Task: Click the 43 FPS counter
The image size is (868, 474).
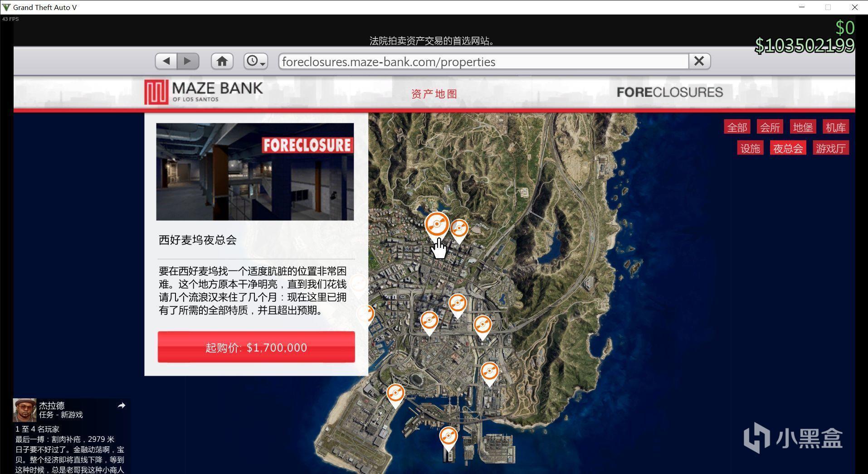Action: coord(10,19)
